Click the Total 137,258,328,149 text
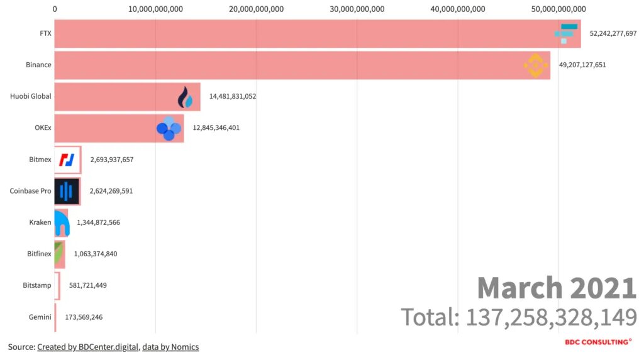Screen dimensions: 644x360 (x=519, y=317)
